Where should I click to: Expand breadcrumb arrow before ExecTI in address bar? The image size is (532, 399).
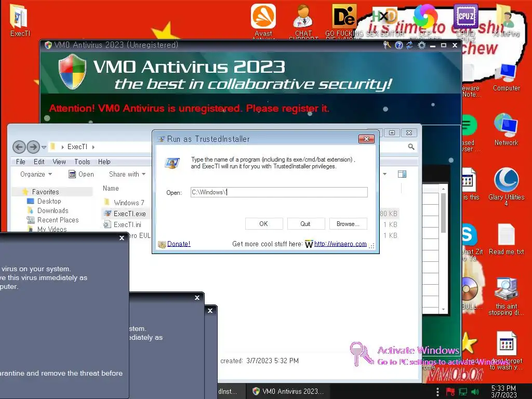(63, 147)
